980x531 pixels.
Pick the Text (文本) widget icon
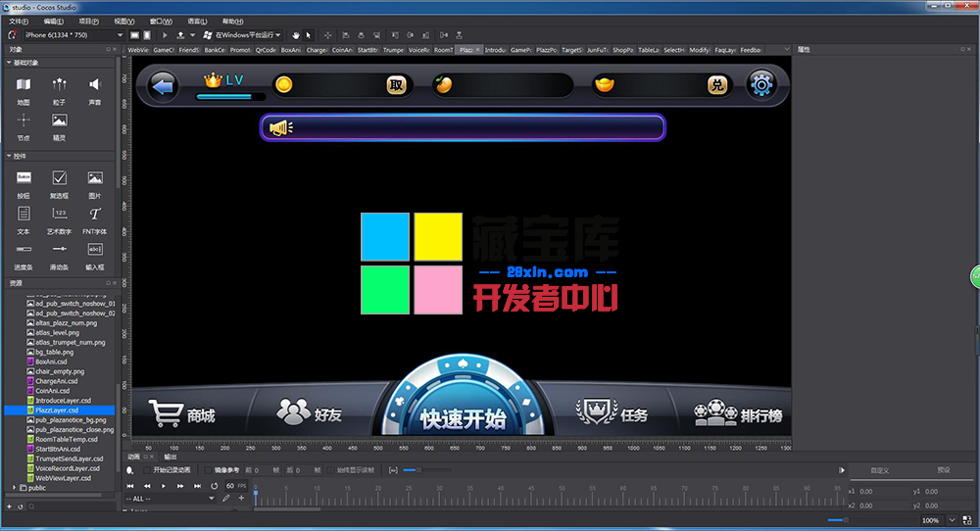pos(24,214)
